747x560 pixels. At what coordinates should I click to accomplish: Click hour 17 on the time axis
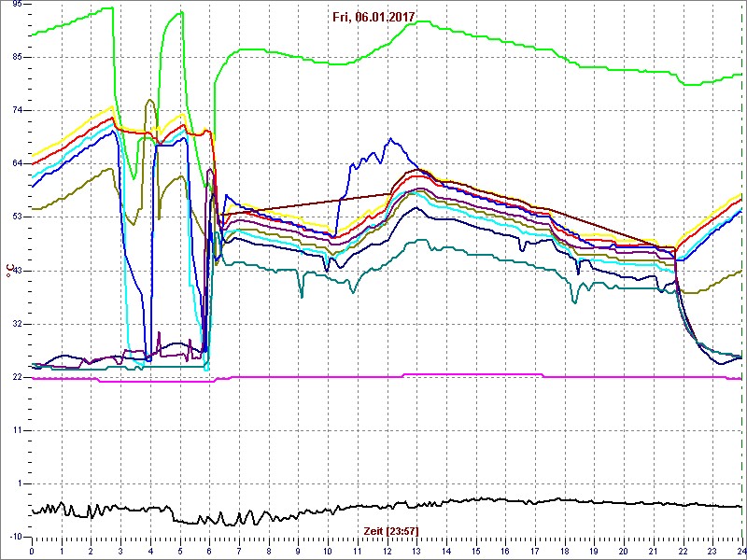[535, 550]
